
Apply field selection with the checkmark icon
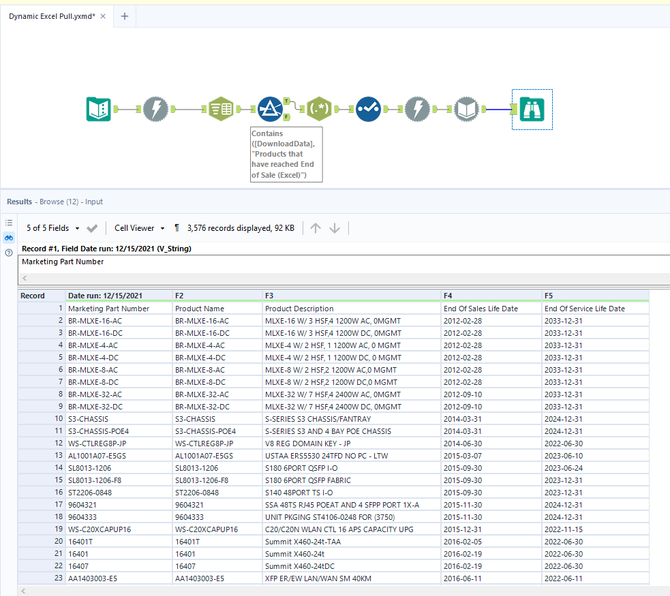pyautogui.click(x=92, y=228)
